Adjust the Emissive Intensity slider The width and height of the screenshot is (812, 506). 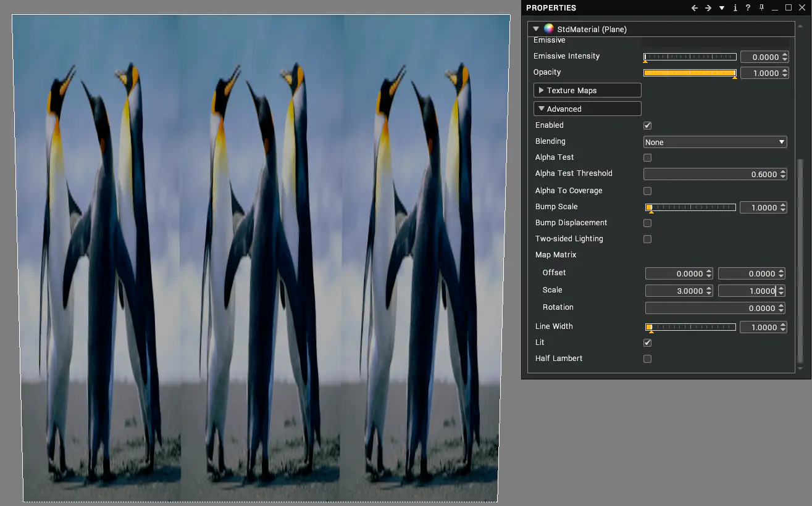[x=690, y=57]
